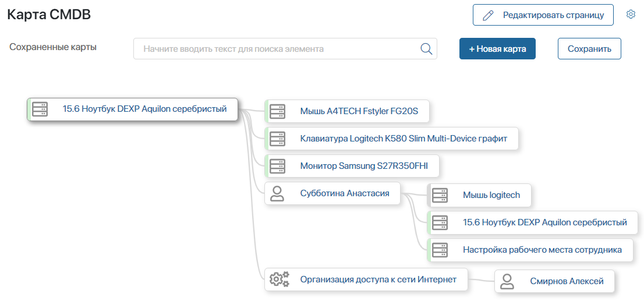Open Клавиатура Logitech K580 link text
This screenshot has width=644, height=308.
(404, 139)
